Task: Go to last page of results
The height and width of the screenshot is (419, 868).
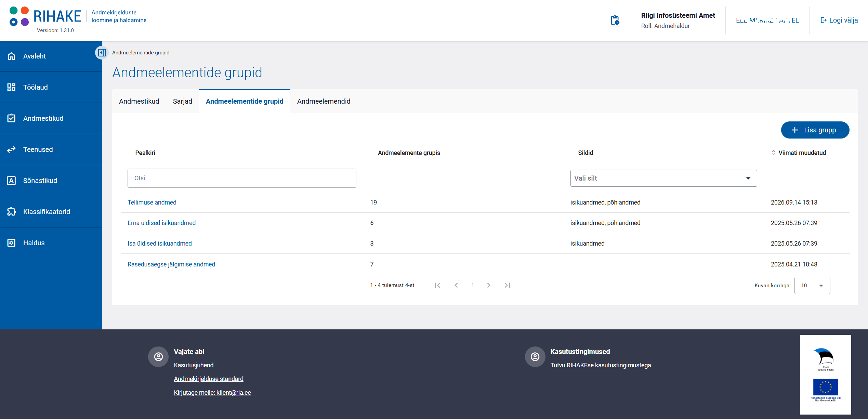Action: 507,285
